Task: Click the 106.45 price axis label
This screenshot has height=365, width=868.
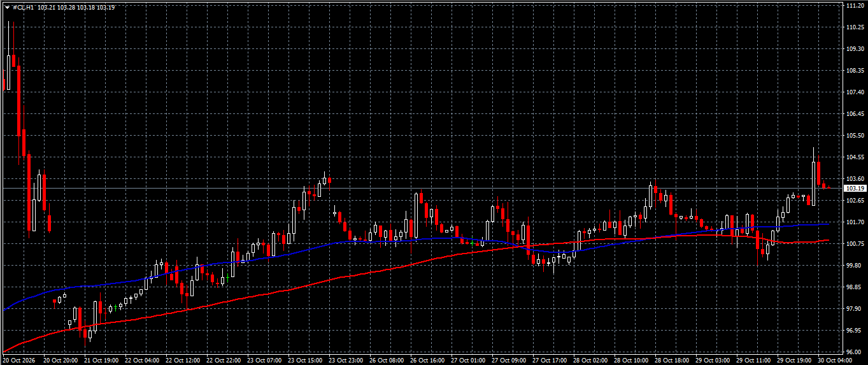Action: coord(854,113)
